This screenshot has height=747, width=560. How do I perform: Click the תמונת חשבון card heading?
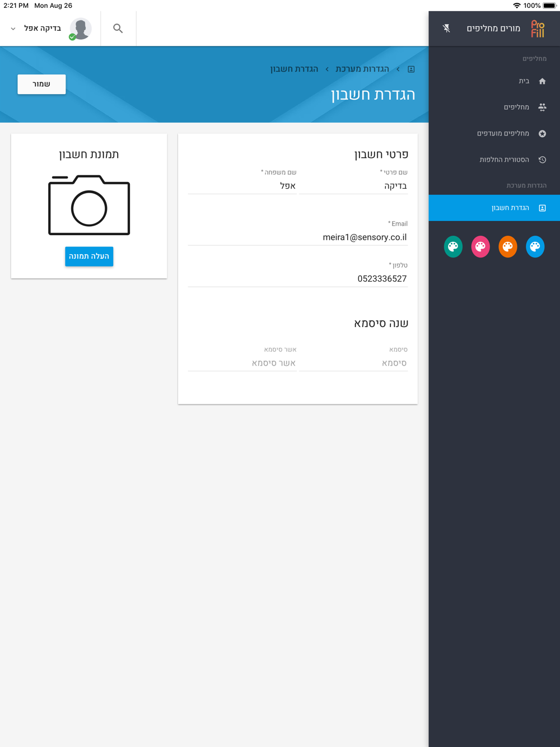click(89, 155)
